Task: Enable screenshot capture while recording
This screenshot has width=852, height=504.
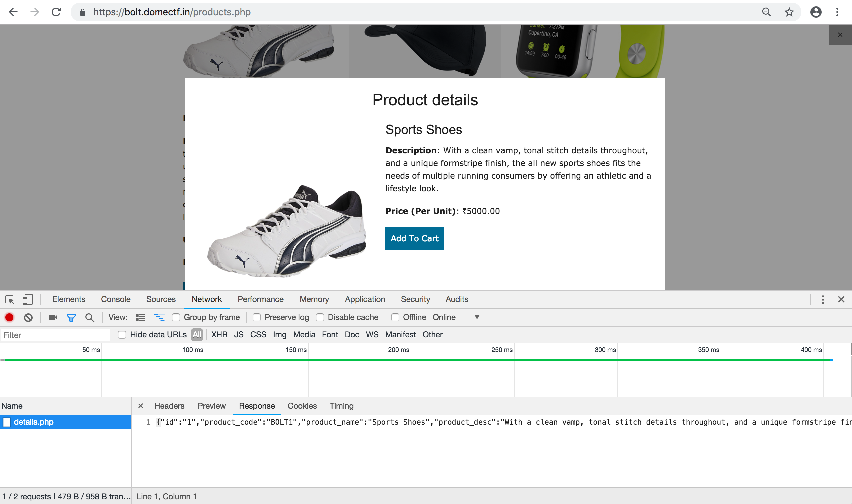Action: pos(52,317)
